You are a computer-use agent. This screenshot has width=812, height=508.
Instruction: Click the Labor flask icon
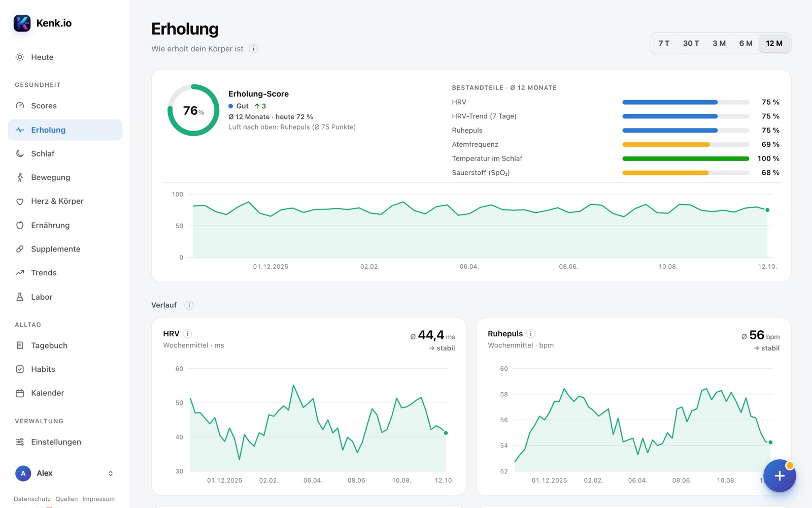(20, 297)
